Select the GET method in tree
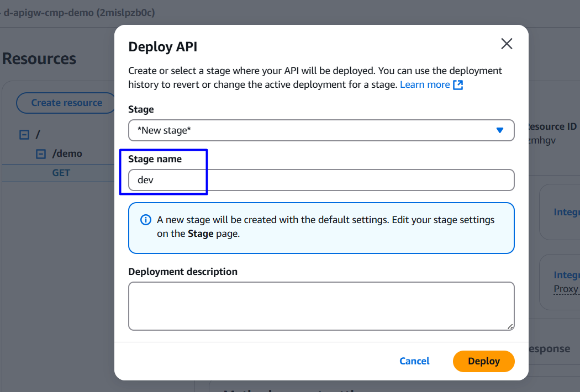The width and height of the screenshot is (580, 392). (x=61, y=173)
